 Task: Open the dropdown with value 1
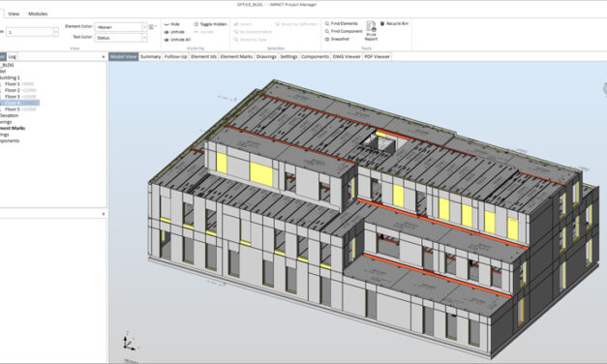tap(33, 32)
